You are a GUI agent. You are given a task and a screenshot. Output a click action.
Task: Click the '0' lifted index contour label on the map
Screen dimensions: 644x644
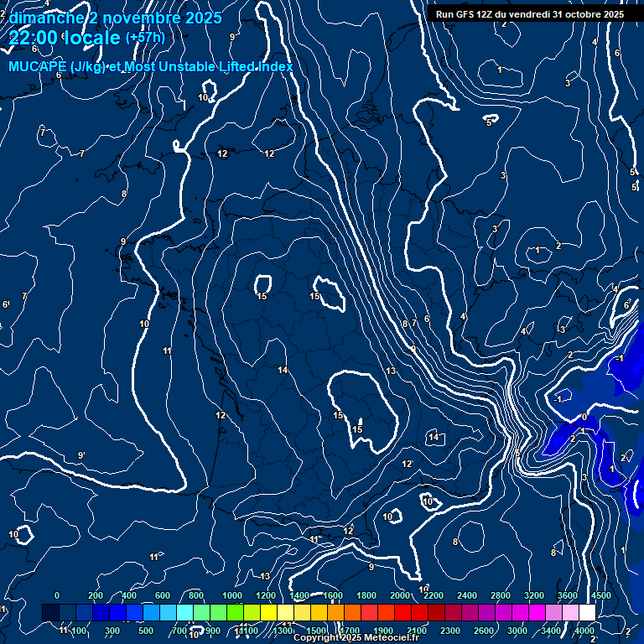click(584, 418)
